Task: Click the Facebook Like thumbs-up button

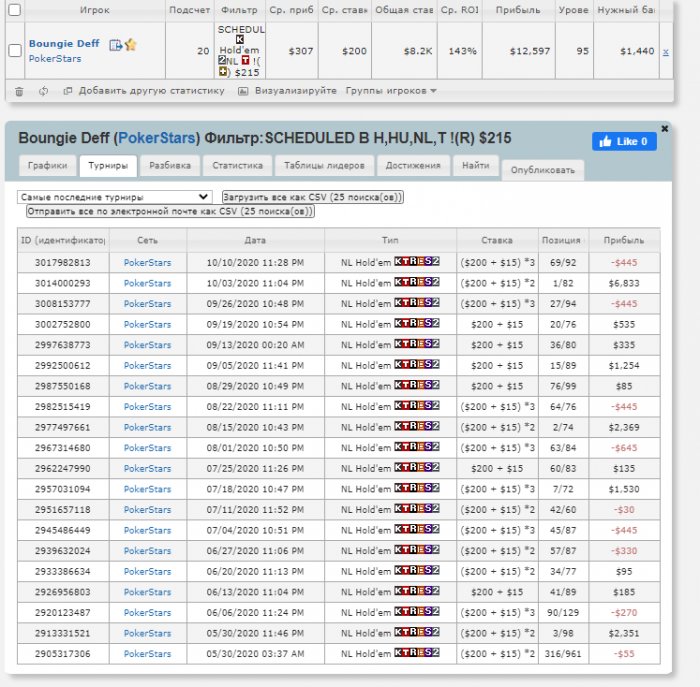Action: [624, 142]
